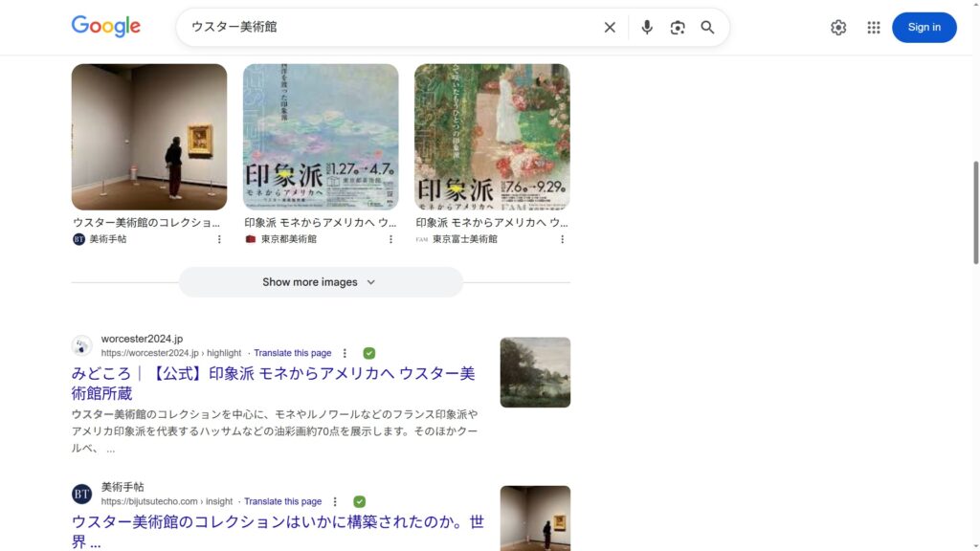The height and width of the screenshot is (551, 980).
Task: Open three-dot menu for 東京都美術館 image
Action: point(390,239)
